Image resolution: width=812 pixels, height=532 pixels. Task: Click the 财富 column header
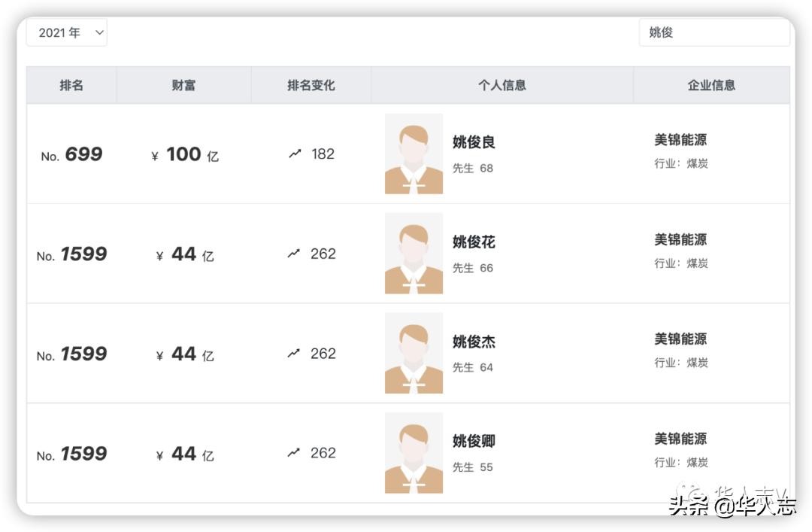tap(183, 86)
